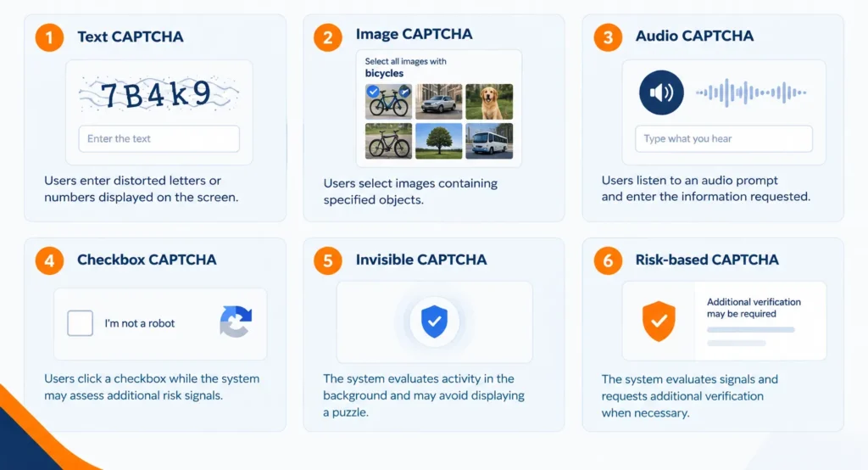Click "requests additional verification" description

coord(690,396)
